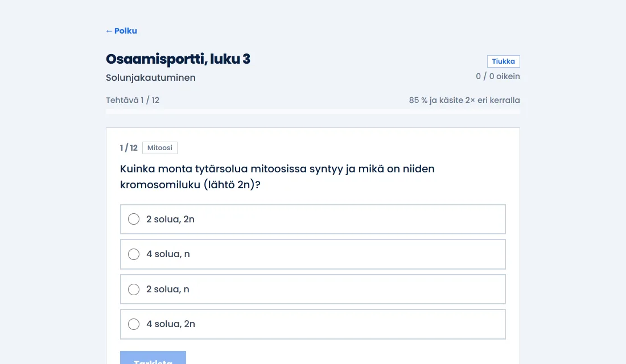
Task: Click the Mitoosi topic tag
Action: (160, 148)
